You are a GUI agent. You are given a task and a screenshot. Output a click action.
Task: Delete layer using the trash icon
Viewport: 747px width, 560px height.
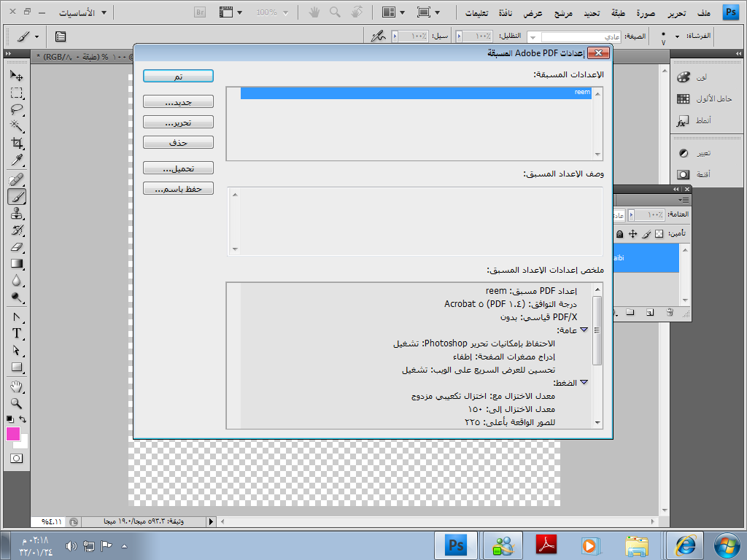click(x=670, y=313)
